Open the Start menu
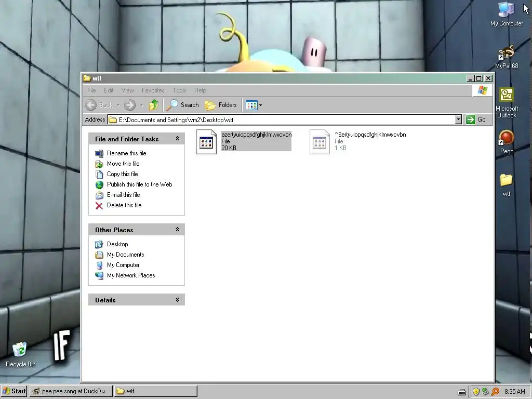 pos(14,391)
